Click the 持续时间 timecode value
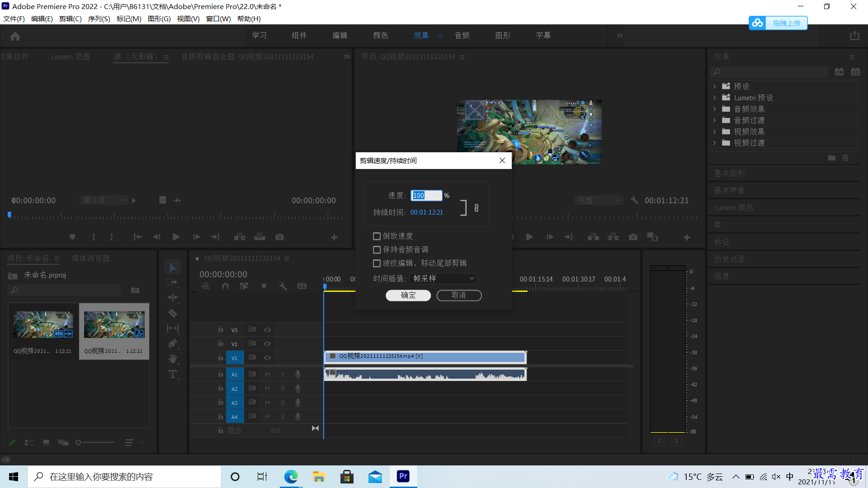868x488 pixels. (427, 212)
